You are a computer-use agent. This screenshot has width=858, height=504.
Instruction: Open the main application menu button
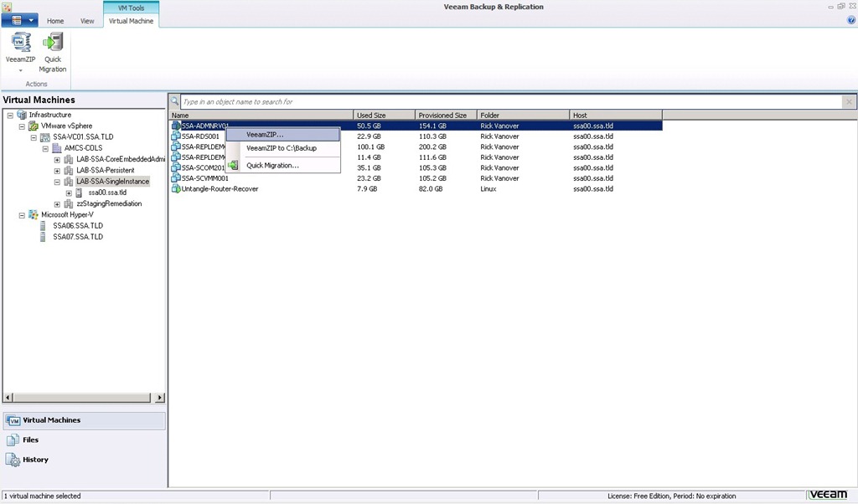(20, 20)
